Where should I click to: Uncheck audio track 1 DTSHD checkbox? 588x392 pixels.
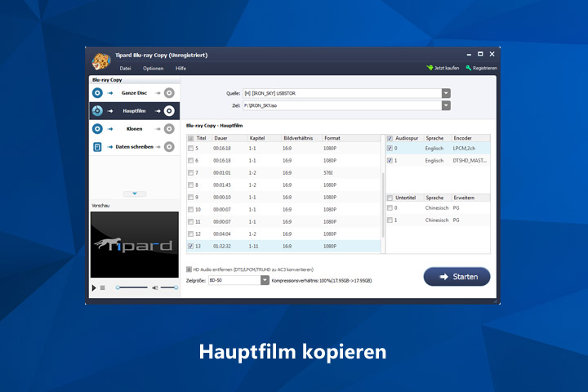pyautogui.click(x=390, y=161)
